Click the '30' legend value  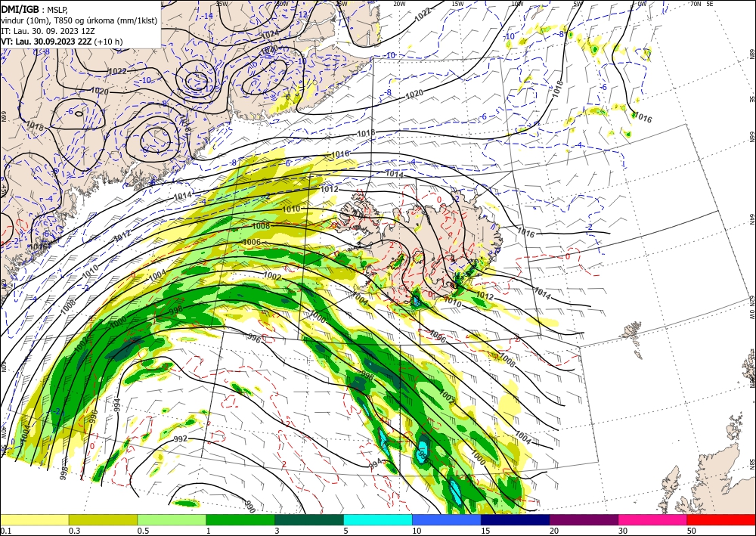(x=623, y=531)
